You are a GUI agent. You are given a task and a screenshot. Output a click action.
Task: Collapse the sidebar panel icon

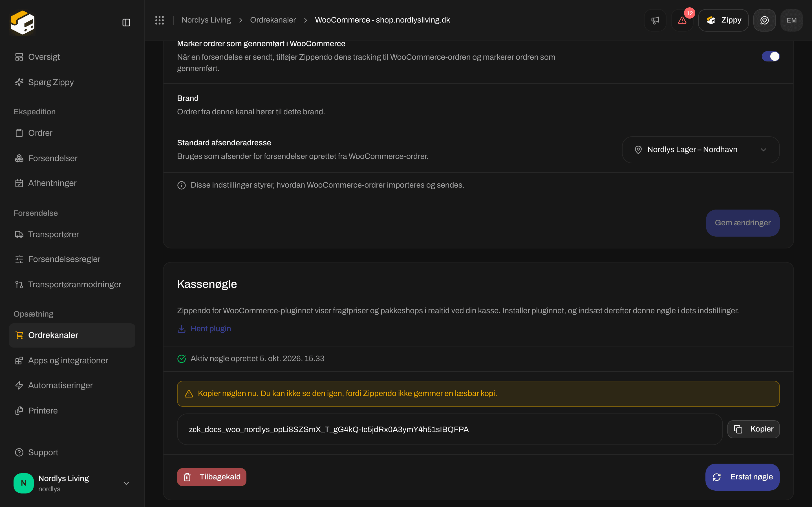[x=126, y=23]
